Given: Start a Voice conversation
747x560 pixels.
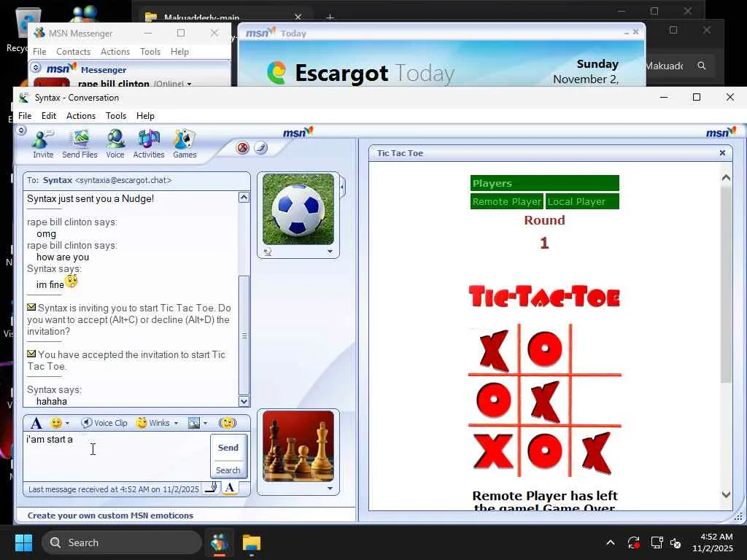Looking at the screenshot, I should (x=115, y=144).
